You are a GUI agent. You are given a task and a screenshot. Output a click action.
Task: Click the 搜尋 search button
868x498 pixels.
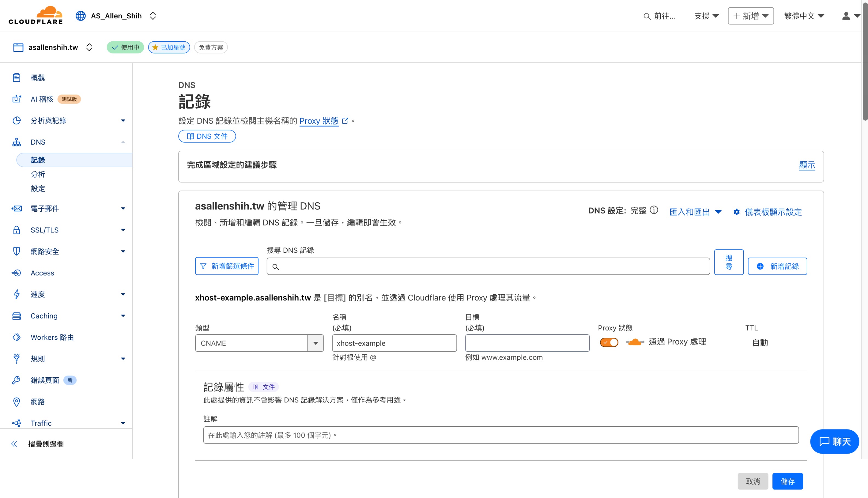pyautogui.click(x=729, y=262)
